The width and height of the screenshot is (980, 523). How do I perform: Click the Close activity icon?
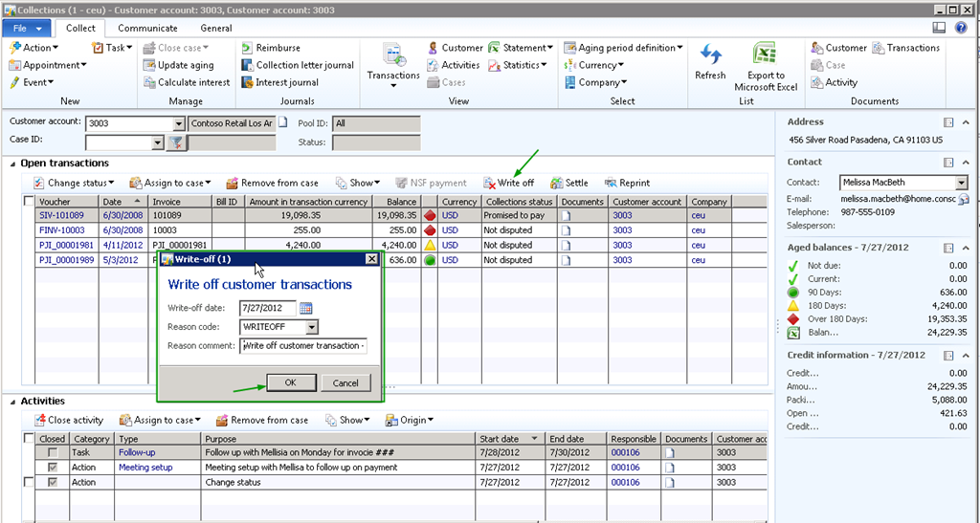[40, 420]
